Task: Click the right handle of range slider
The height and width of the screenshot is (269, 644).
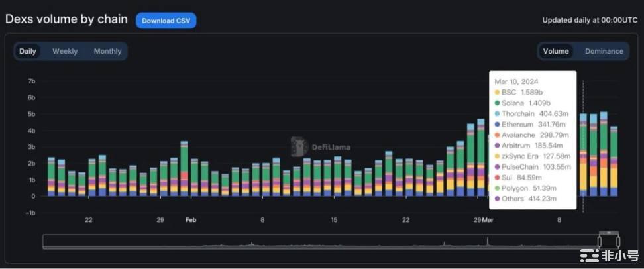Action: pyautogui.click(x=618, y=241)
